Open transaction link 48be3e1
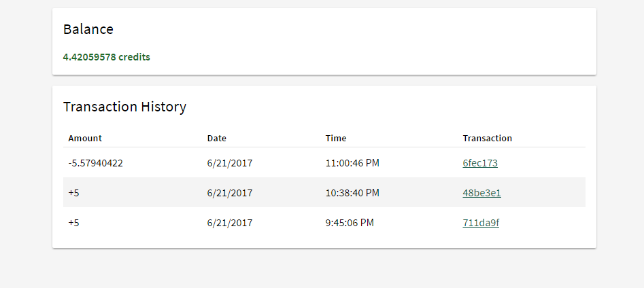This screenshot has width=644, height=288. [481, 193]
